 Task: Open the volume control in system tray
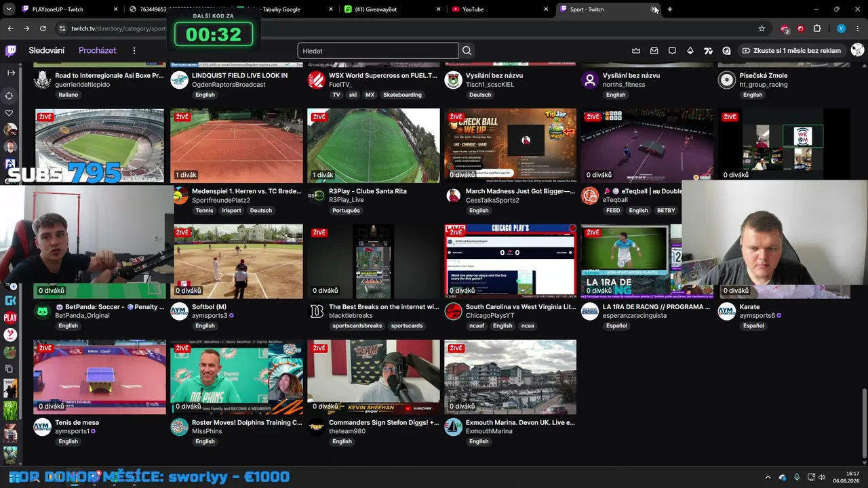tap(822, 477)
